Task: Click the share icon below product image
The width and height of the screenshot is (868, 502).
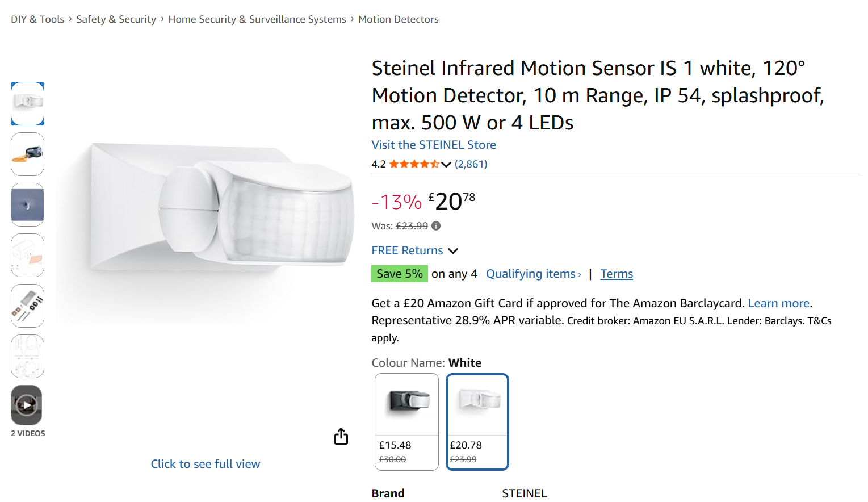Action: [341, 436]
